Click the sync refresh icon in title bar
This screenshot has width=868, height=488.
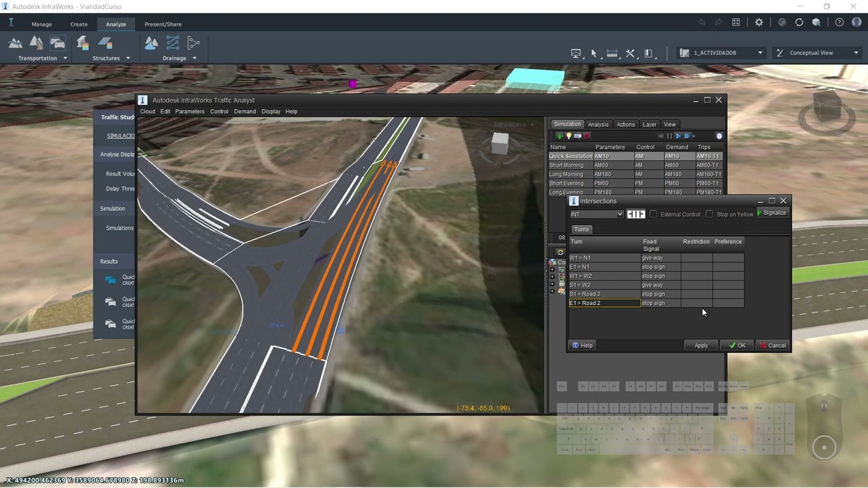tap(799, 22)
